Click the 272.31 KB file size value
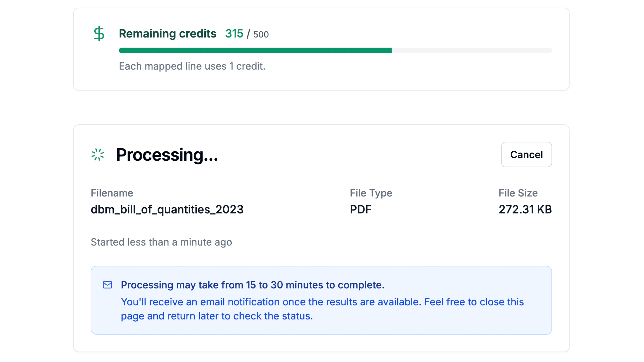The width and height of the screenshot is (644, 362). tap(525, 209)
